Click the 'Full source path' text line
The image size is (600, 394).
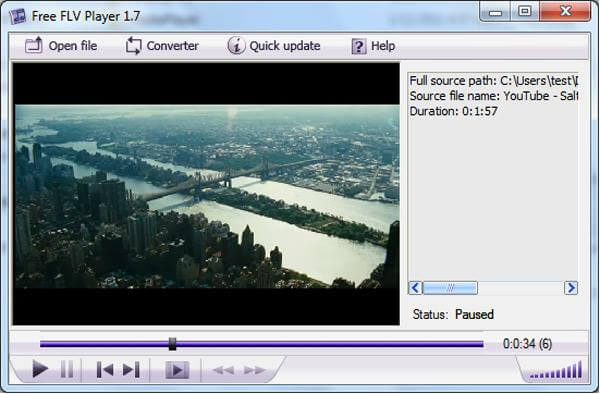494,81
